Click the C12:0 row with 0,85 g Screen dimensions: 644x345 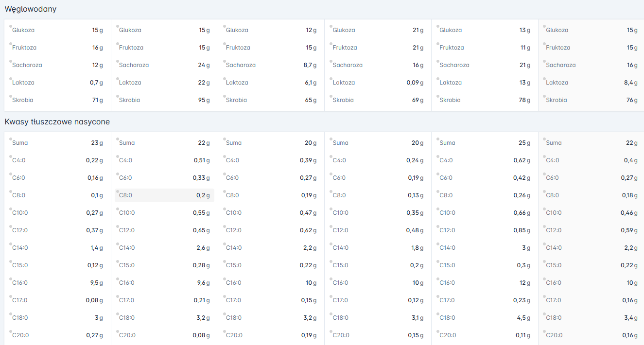tap(485, 230)
